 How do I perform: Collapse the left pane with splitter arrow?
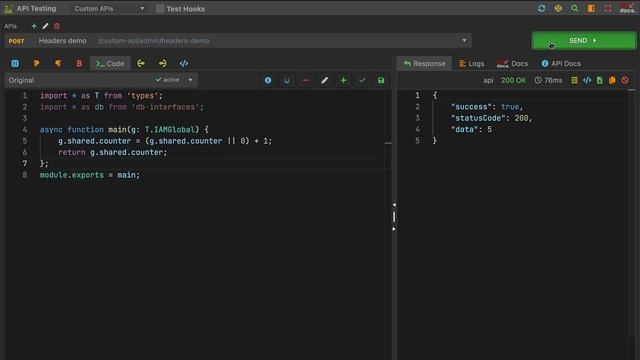[394, 204]
